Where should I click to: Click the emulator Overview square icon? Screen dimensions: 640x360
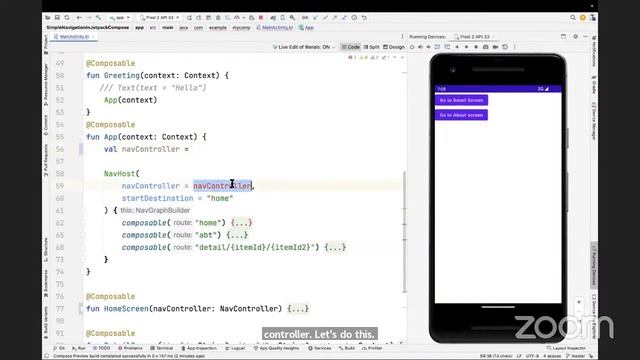click(x=476, y=47)
